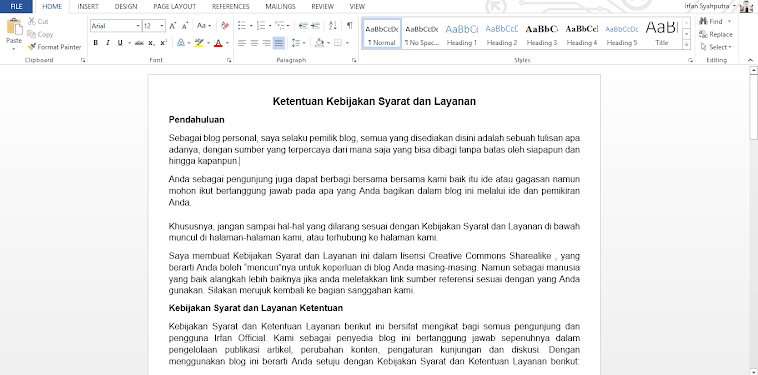Viewport: 758px width, 375px height.
Task: Open Select options in Editing group
Action: (715, 47)
